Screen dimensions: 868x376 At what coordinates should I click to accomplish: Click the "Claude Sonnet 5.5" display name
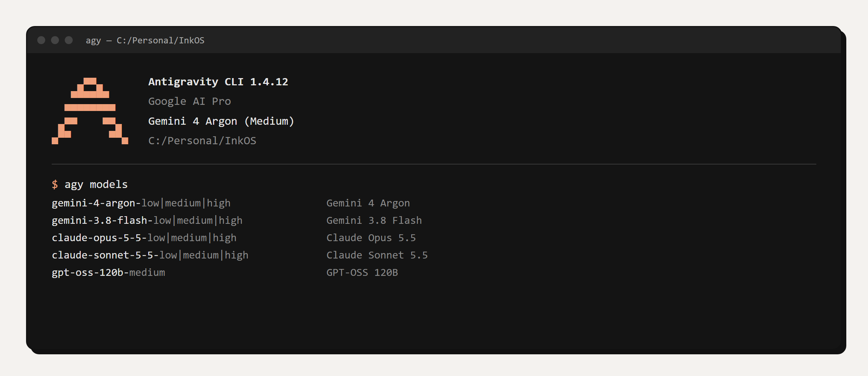click(x=377, y=255)
